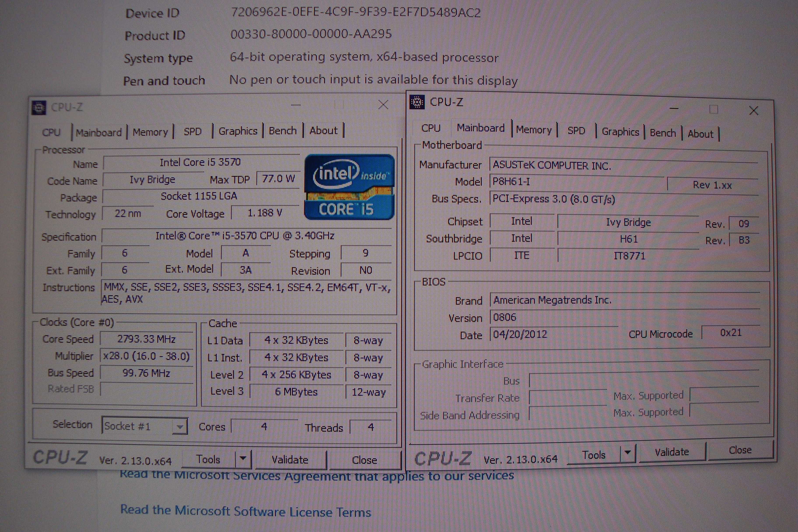Click the Device ID value in system info
The width and height of the screenshot is (798, 532).
click(355, 13)
